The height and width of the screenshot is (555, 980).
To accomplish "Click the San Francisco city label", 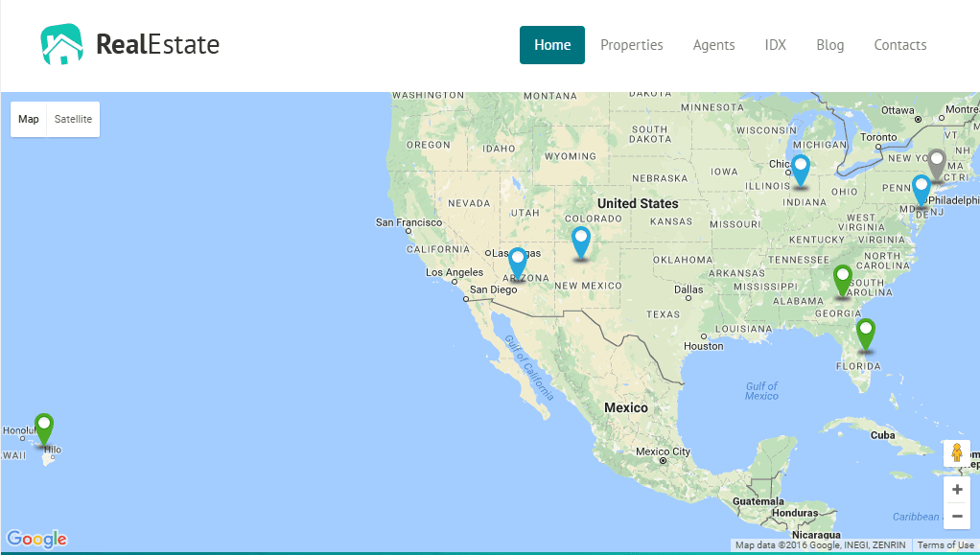I will click(x=408, y=222).
